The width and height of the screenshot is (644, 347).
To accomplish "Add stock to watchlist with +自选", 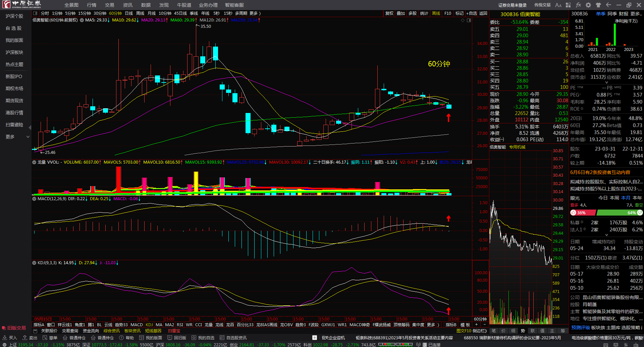I will point(472,13).
